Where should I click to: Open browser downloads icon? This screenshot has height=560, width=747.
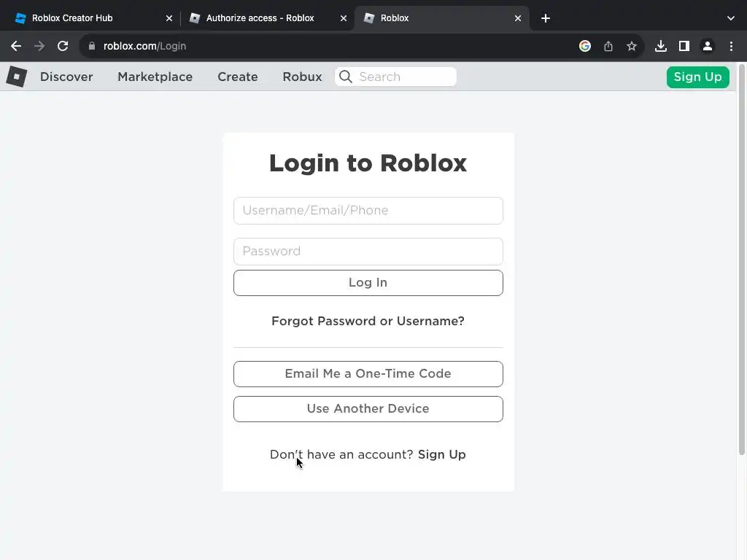(x=661, y=46)
